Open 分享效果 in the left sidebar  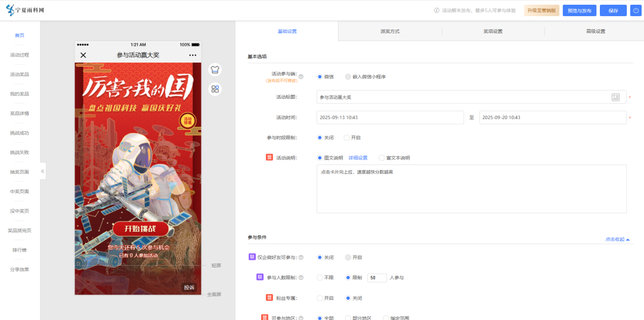pyautogui.click(x=20, y=269)
